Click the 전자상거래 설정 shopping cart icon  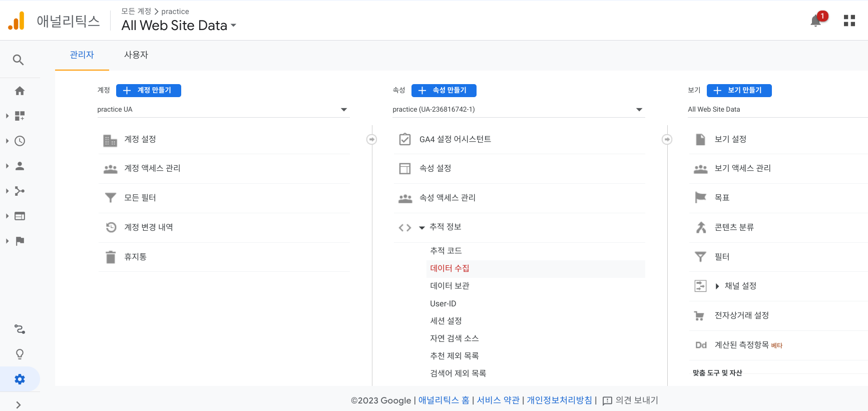pyautogui.click(x=699, y=316)
